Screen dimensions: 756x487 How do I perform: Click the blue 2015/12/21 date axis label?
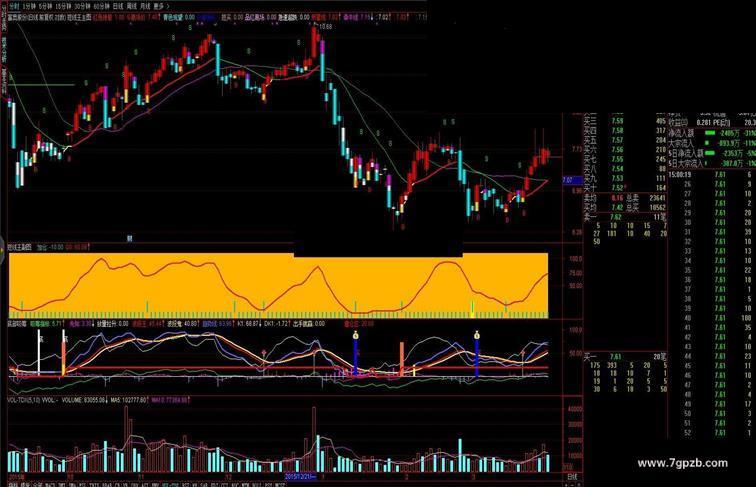tap(300, 476)
